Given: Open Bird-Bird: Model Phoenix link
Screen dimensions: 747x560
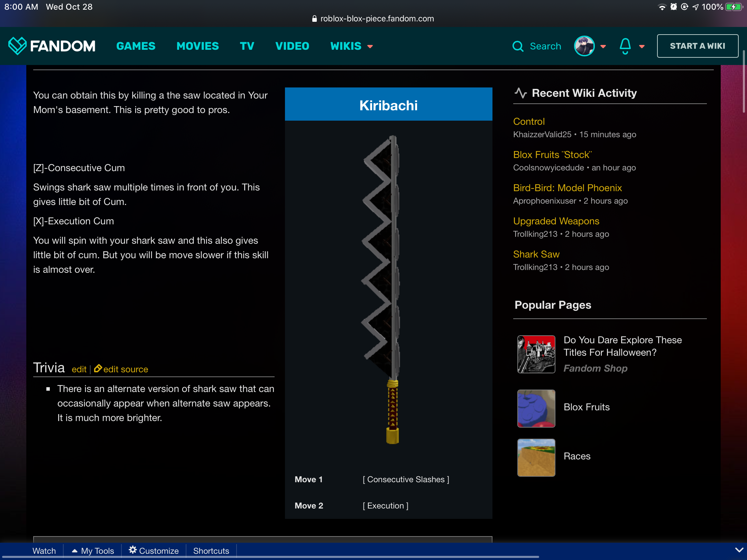Looking at the screenshot, I should pyautogui.click(x=568, y=188).
